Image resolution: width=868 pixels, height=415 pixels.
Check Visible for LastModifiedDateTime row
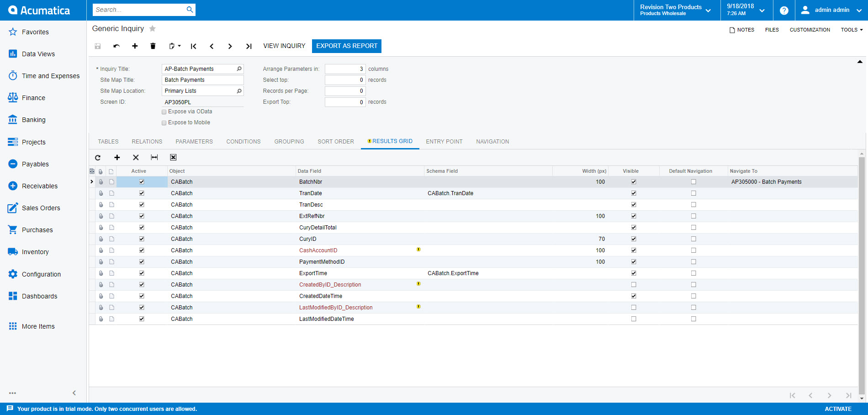634,319
